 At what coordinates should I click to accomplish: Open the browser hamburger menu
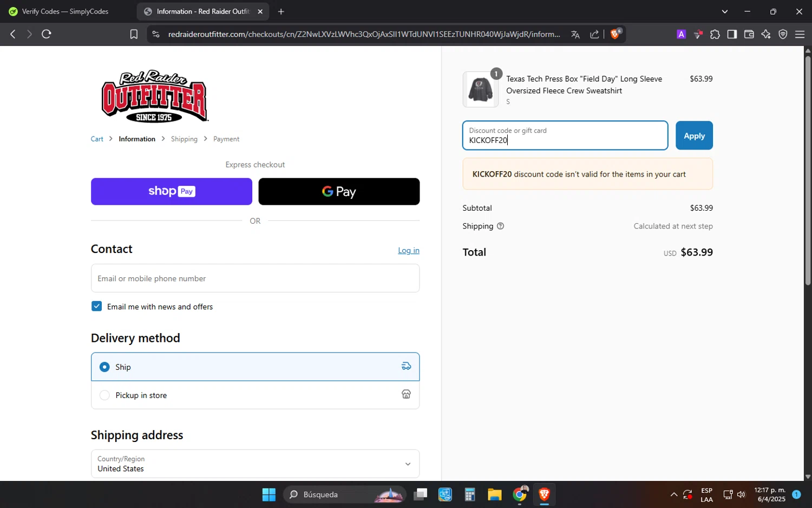(x=800, y=34)
